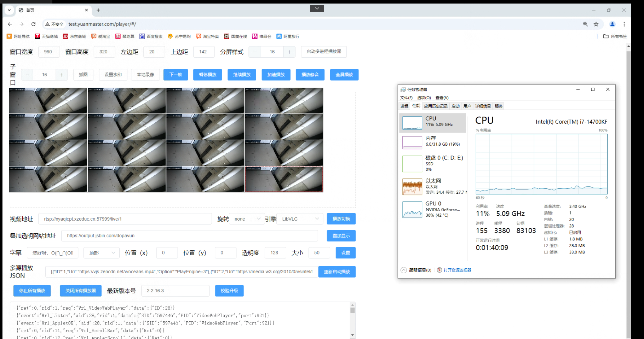
Task: Open the 京东商城 bookmark
Action: 74,36
